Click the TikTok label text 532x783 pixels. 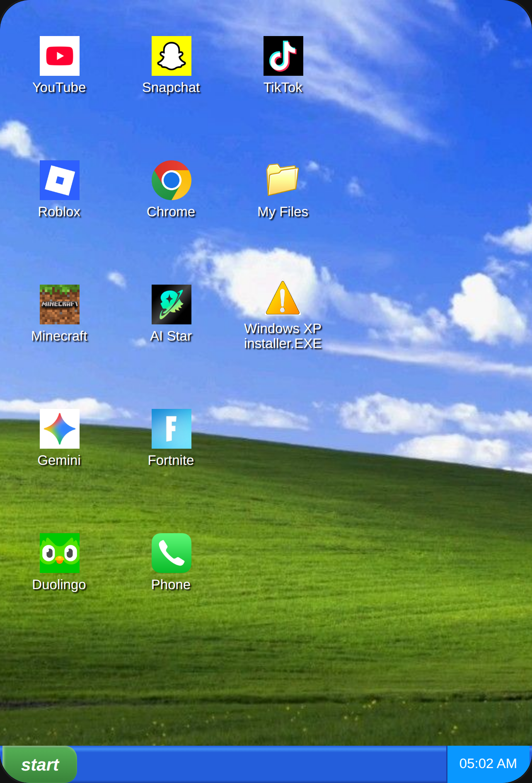coord(283,88)
